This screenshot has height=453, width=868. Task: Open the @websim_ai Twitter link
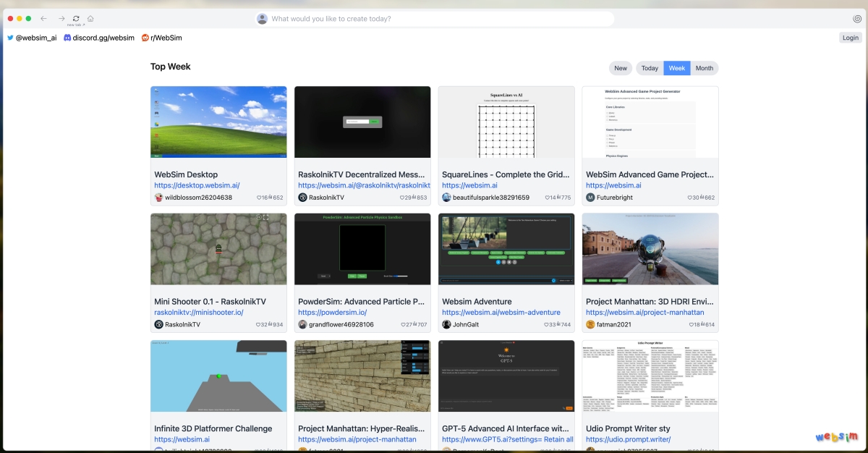[x=32, y=38]
